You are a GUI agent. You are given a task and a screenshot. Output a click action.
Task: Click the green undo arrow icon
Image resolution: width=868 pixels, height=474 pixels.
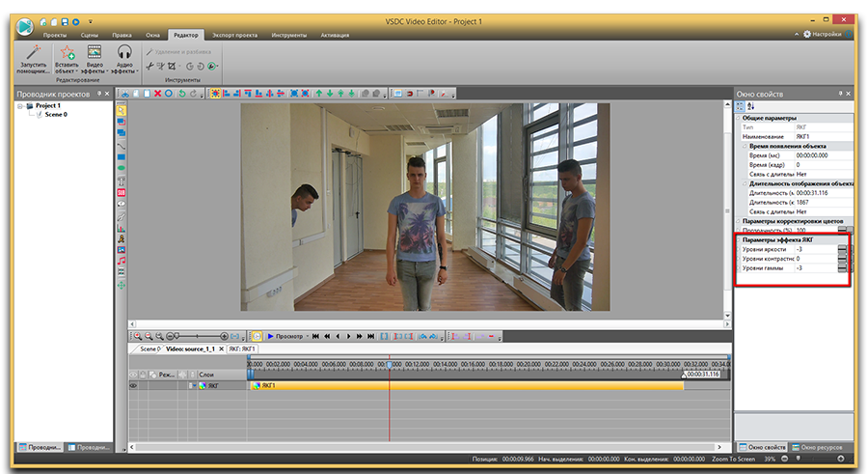[x=181, y=94]
